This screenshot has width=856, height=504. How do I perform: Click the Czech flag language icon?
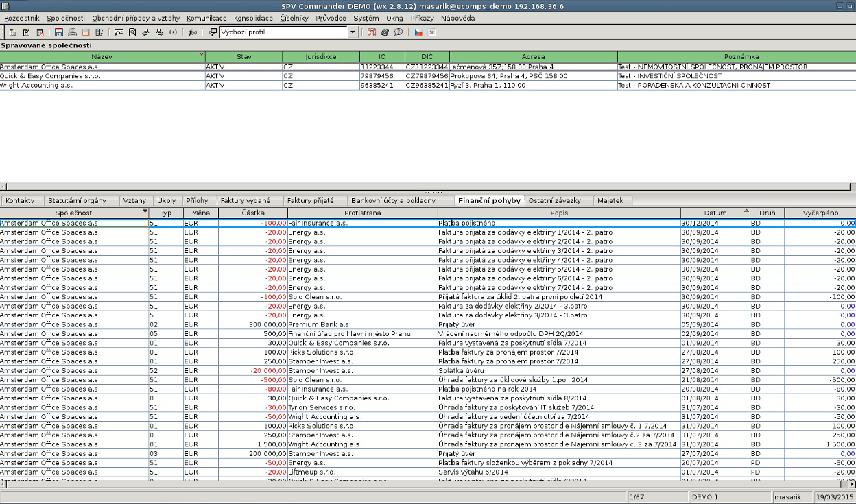pos(418,32)
